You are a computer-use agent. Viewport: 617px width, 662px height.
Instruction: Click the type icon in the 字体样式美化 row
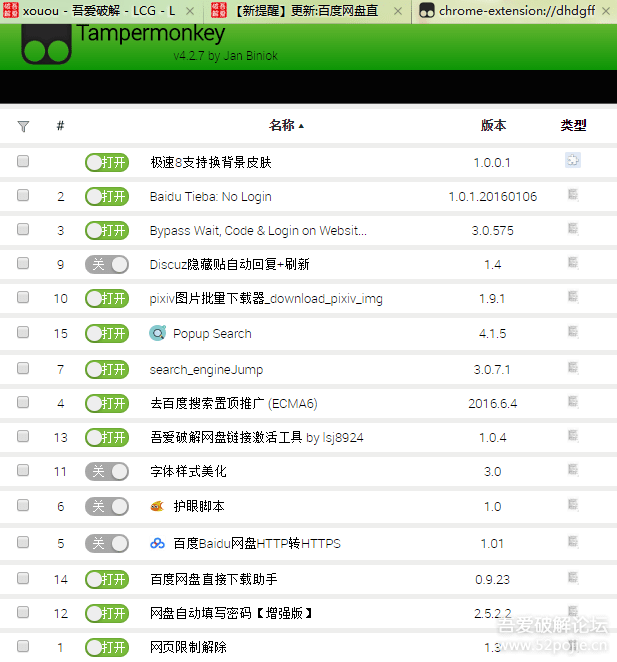coord(573,469)
